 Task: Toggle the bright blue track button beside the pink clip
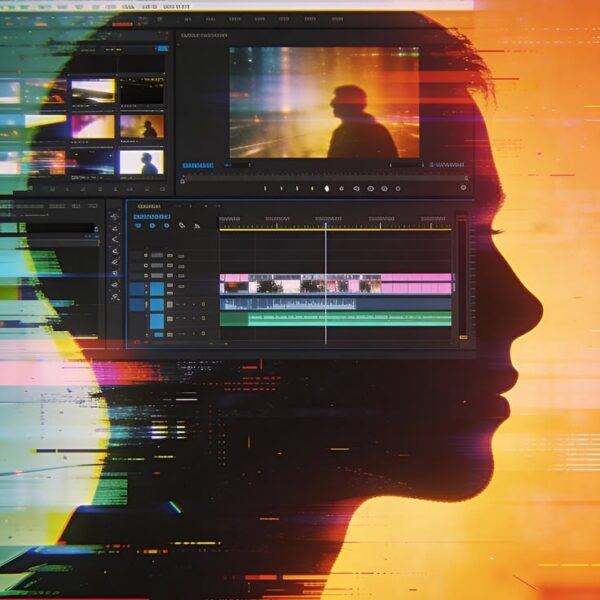(157, 289)
